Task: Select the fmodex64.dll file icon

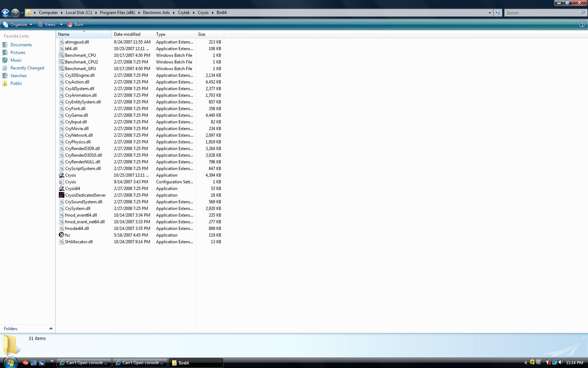Action: coord(62,229)
